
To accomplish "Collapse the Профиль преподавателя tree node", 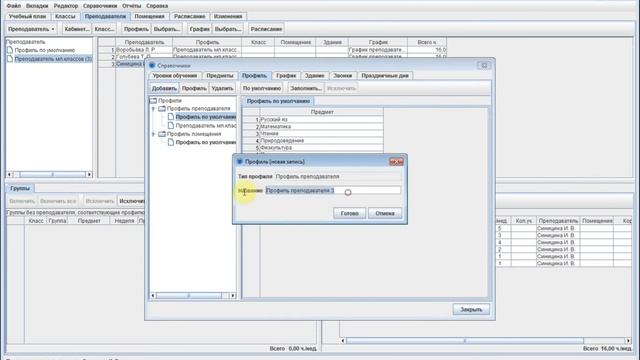I will [153, 109].
